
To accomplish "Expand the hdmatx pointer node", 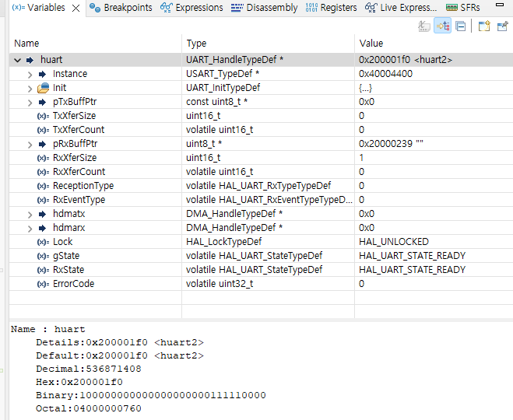I will pyautogui.click(x=30, y=215).
